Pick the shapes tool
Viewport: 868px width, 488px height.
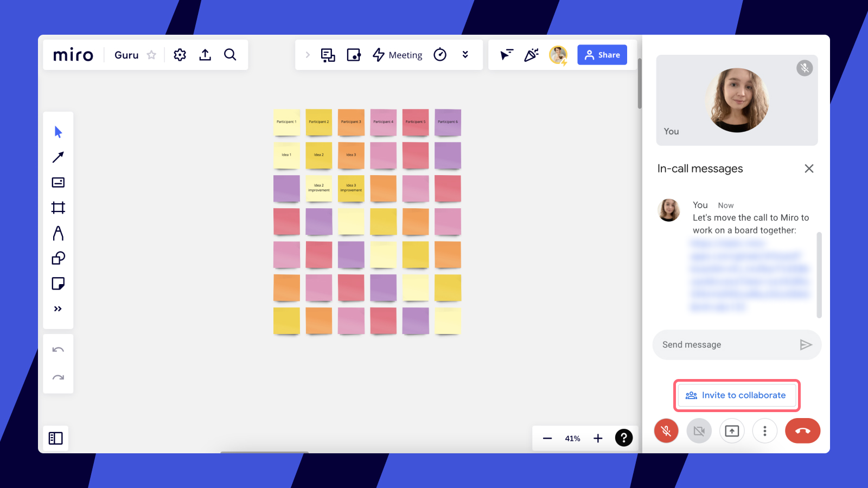coord(58,258)
